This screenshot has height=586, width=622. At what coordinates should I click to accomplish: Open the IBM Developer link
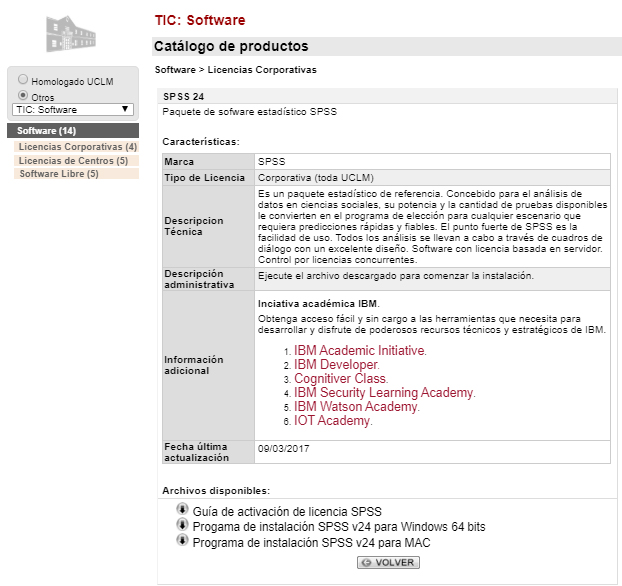pos(336,365)
